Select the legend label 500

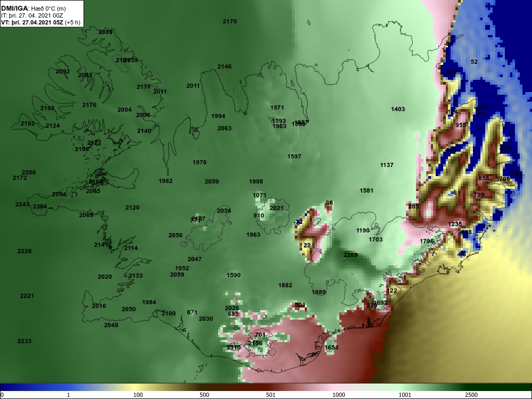[x=204, y=395]
